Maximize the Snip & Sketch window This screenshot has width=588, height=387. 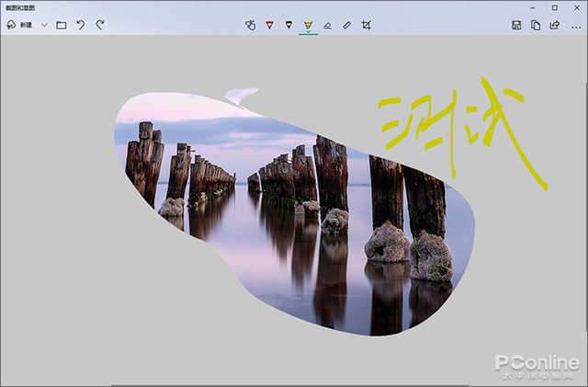[554, 7]
